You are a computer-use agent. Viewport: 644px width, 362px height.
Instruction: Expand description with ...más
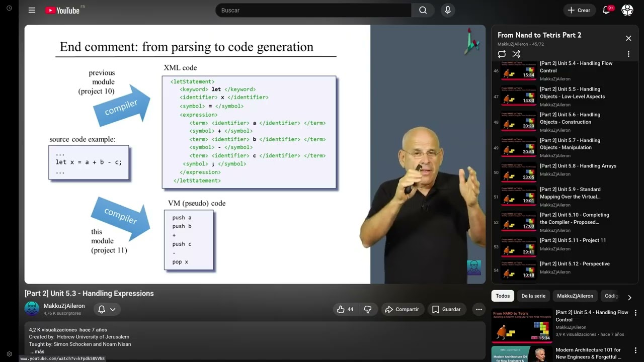pos(37,351)
